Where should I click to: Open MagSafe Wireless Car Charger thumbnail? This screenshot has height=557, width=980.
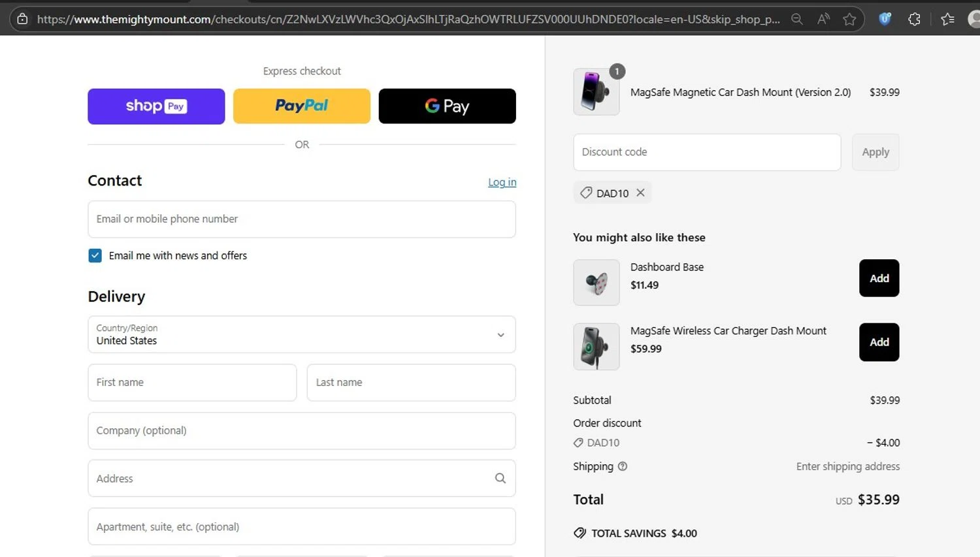(x=596, y=347)
